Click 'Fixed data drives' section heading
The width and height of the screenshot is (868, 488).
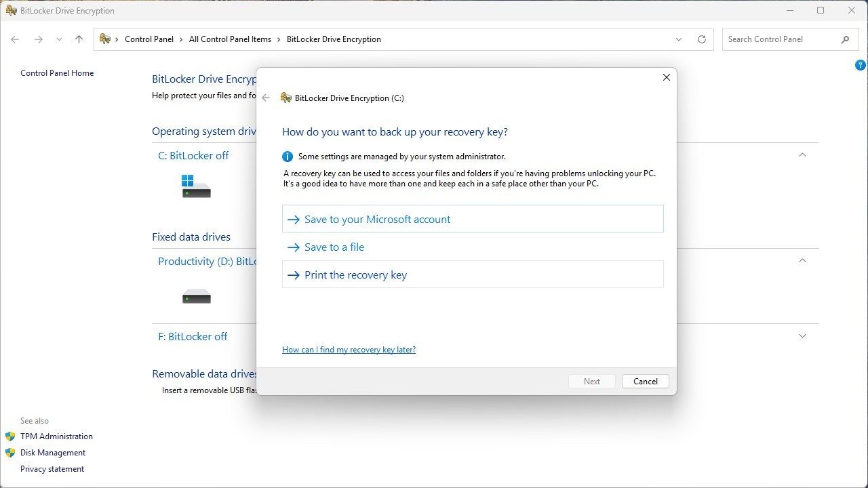(191, 237)
